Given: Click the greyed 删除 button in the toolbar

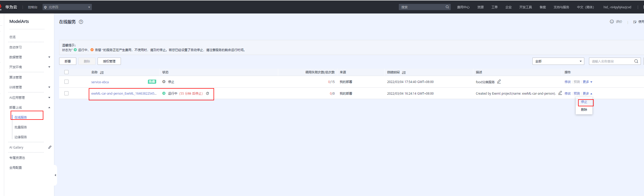Looking at the screenshot, I should tap(87, 61).
